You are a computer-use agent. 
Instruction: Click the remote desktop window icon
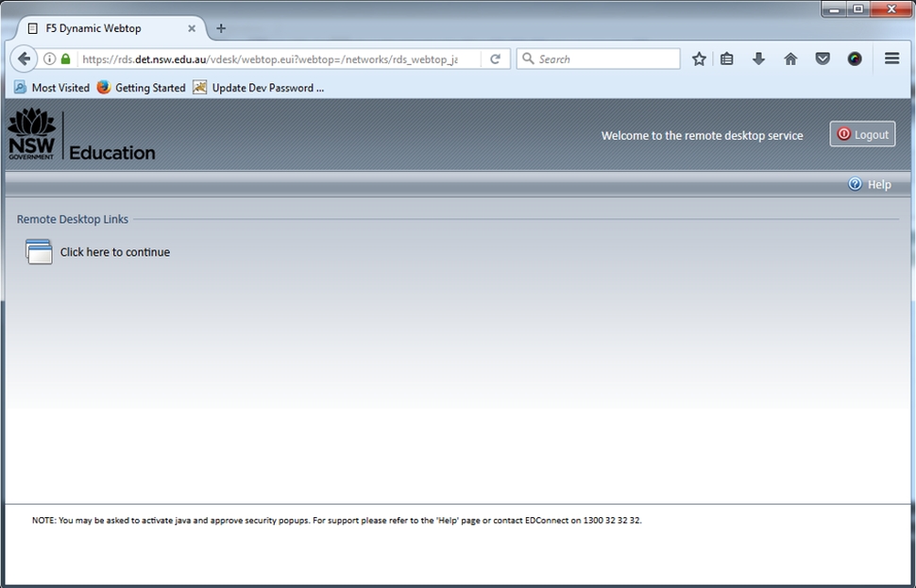pyautogui.click(x=39, y=252)
